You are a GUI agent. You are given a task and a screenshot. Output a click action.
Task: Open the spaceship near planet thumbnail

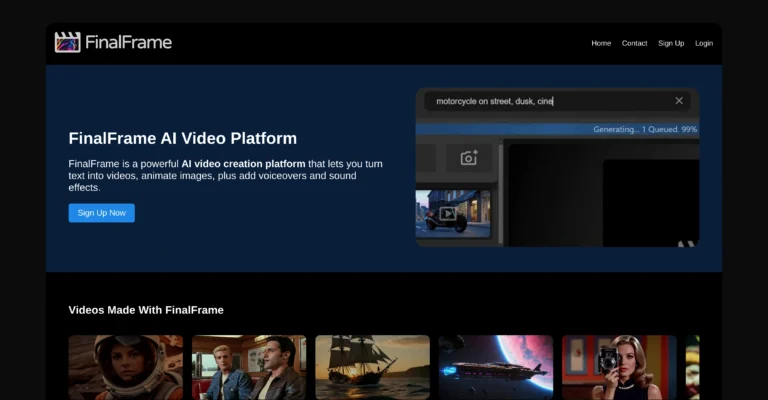[496, 367]
